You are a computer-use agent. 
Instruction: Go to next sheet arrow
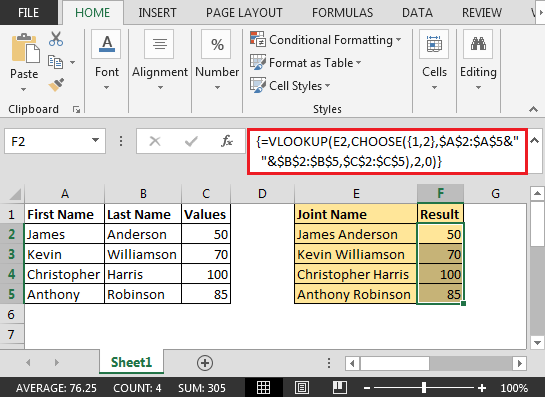(x=57, y=363)
